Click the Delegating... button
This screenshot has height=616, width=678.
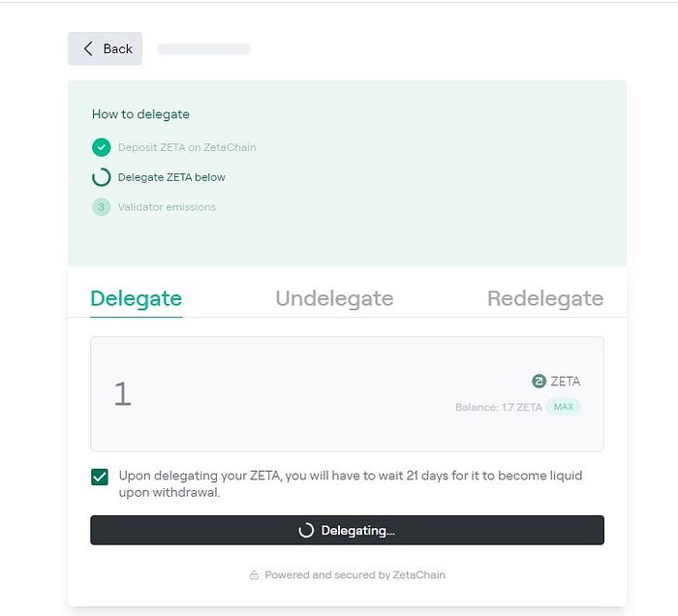[x=347, y=531]
